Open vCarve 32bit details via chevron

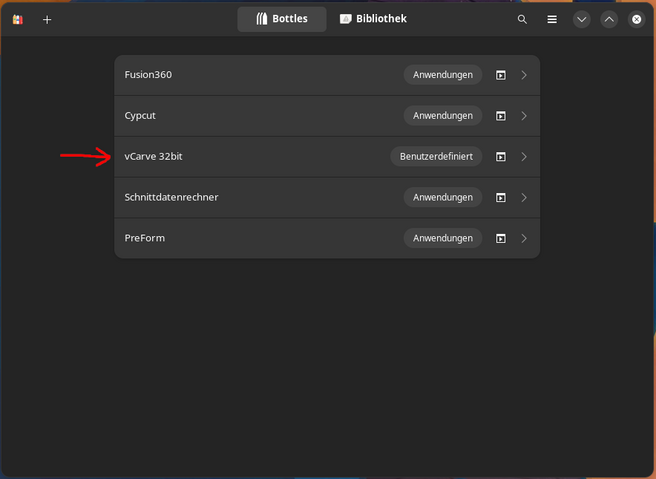pyautogui.click(x=524, y=157)
